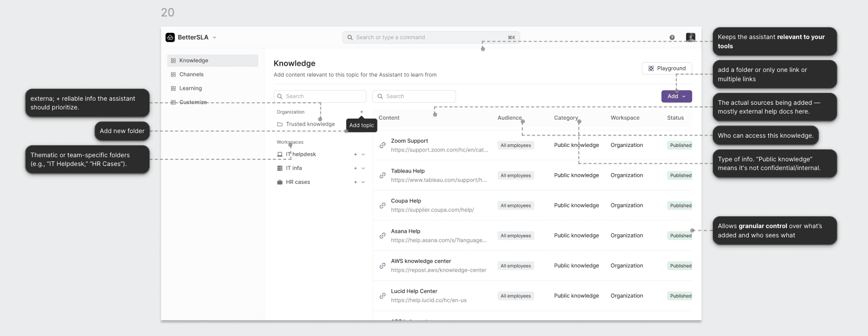Click the plus icon for IT helpdesk
The width and height of the screenshot is (868, 336).
tap(355, 154)
